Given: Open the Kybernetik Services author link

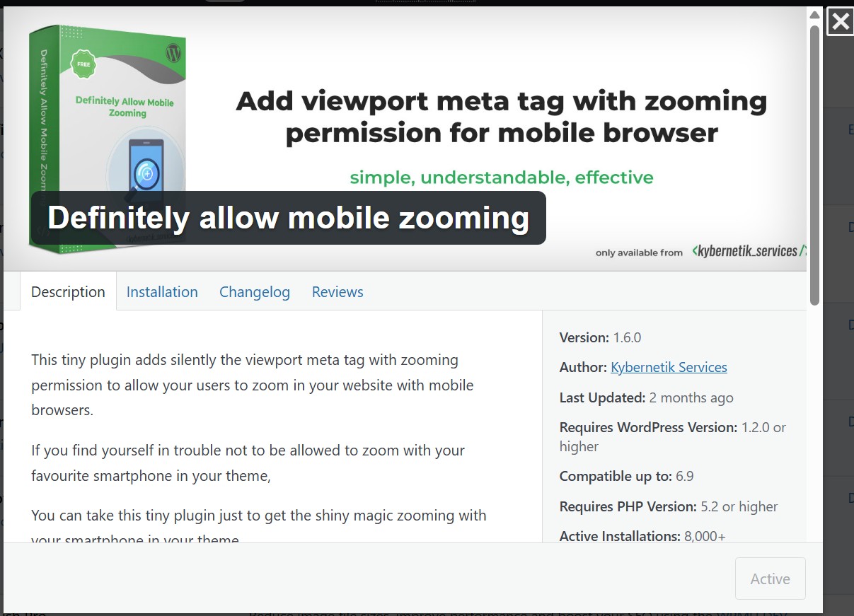Looking at the screenshot, I should click(668, 367).
